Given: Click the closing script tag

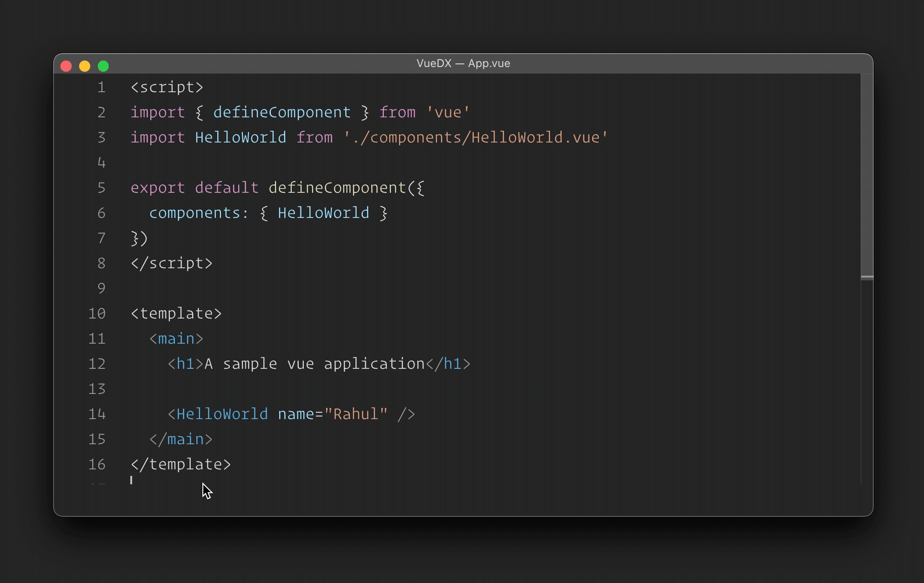Looking at the screenshot, I should click(171, 263).
